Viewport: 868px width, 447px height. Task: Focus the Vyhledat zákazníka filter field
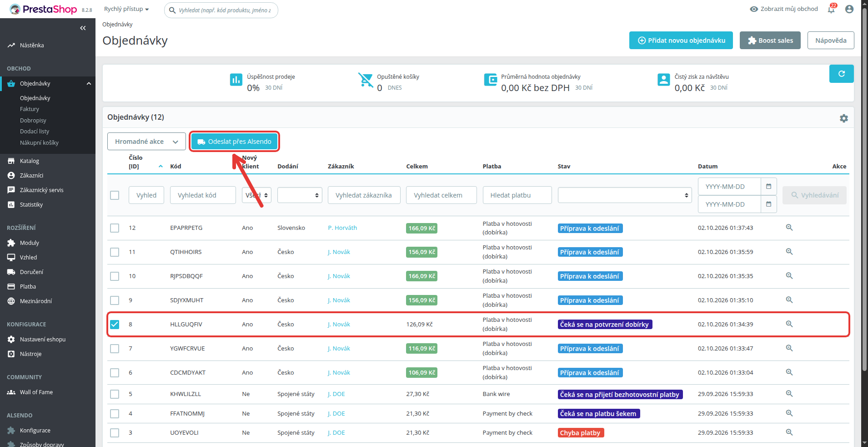(x=364, y=195)
